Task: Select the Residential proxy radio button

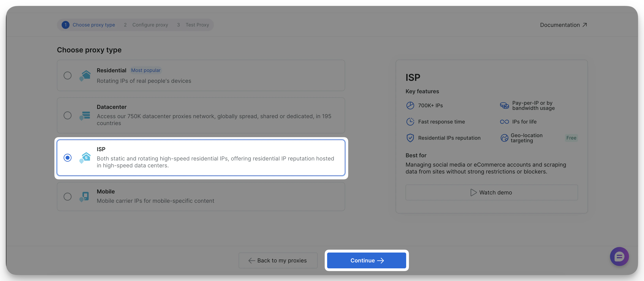Action: pyautogui.click(x=68, y=75)
